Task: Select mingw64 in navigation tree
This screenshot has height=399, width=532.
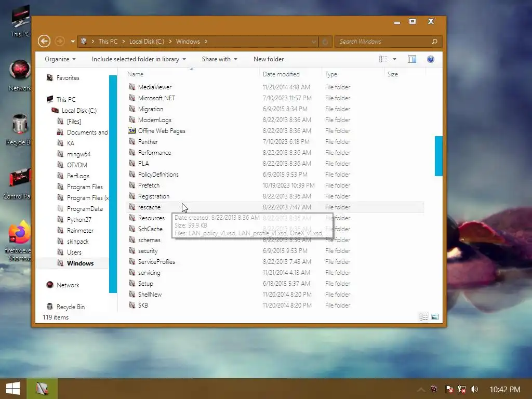Action: click(79, 154)
